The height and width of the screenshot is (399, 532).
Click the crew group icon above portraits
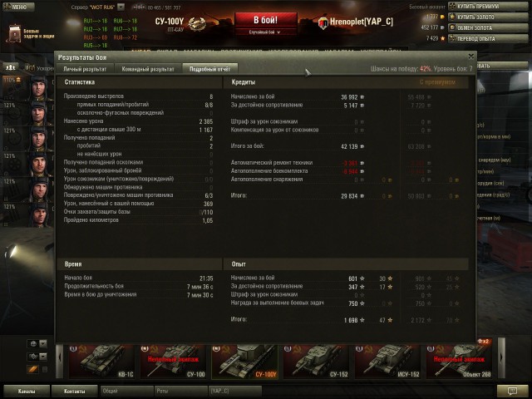click(11, 67)
